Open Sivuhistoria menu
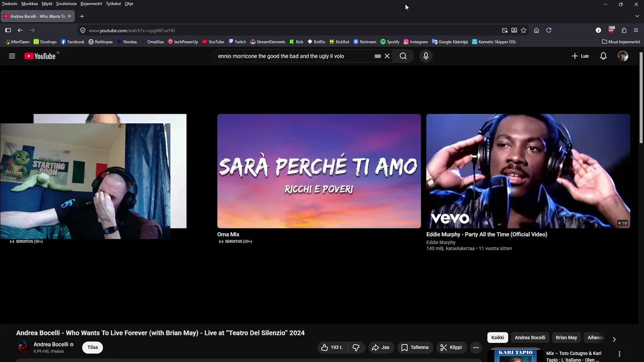 (66, 4)
